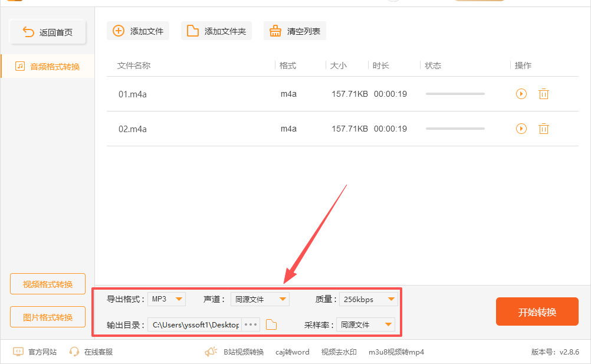The width and height of the screenshot is (591, 364).
Task: Open the 采样率 sample rate dropdown
Action: 366,325
